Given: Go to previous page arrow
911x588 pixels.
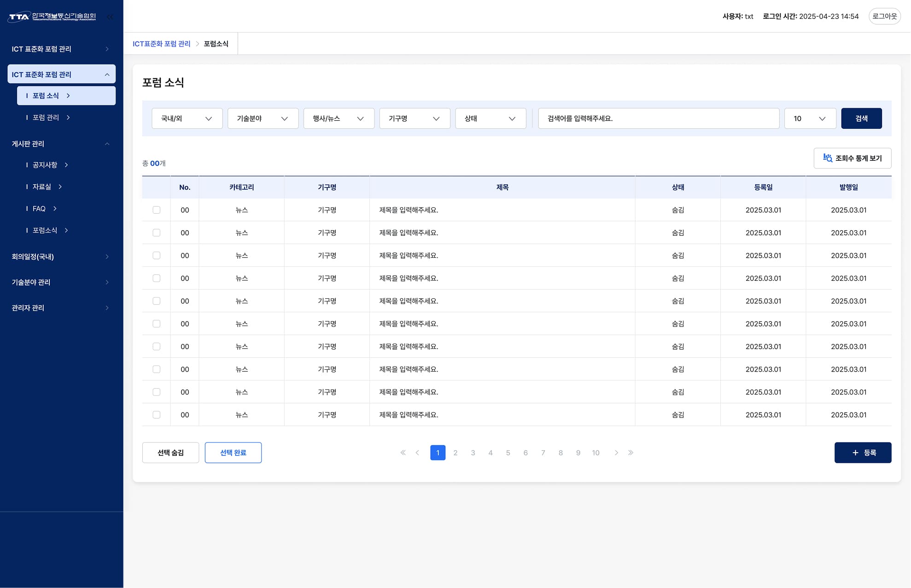Looking at the screenshot, I should tap(417, 453).
